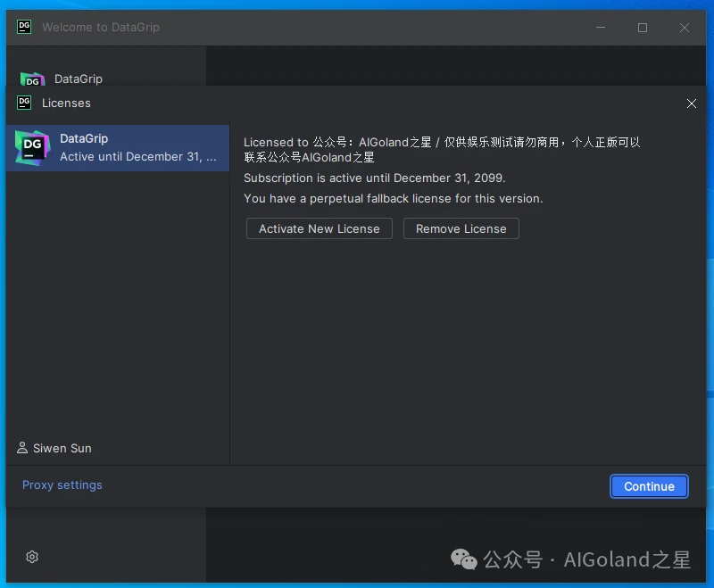
Task: Close the Licenses dialog
Action: [x=691, y=104]
